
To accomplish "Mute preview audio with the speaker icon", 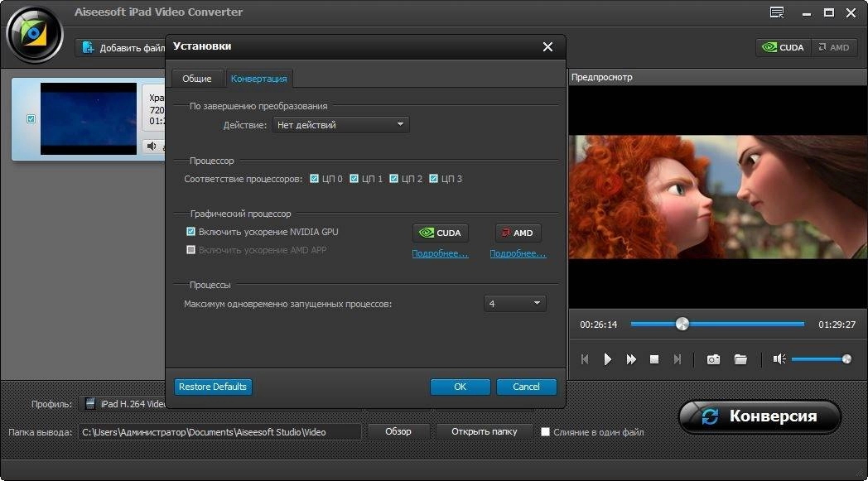I will tap(779, 359).
